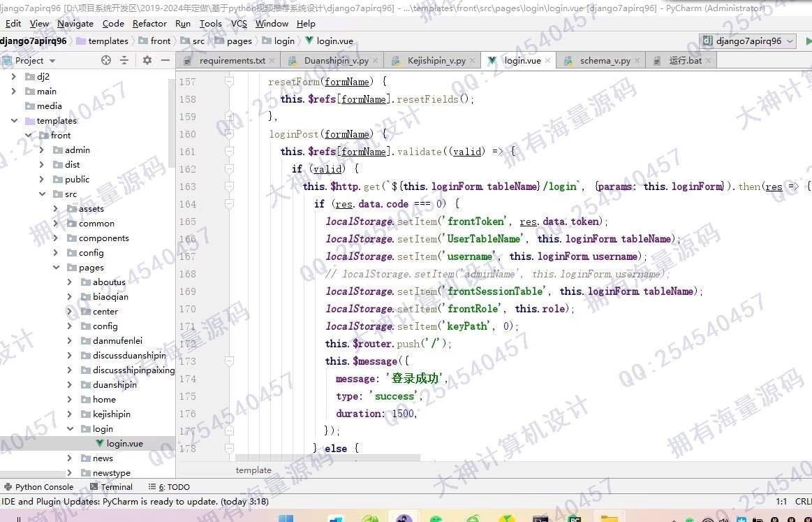Open the Run menu

pos(183,23)
